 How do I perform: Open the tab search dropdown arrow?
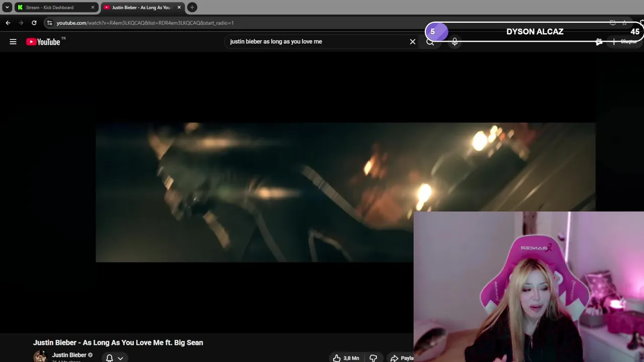coord(7,8)
